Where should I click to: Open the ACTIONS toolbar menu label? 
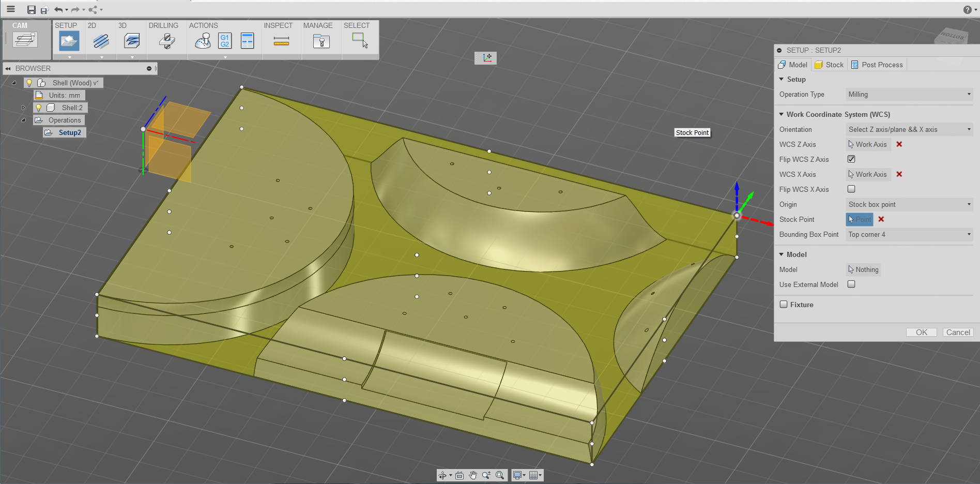203,25
